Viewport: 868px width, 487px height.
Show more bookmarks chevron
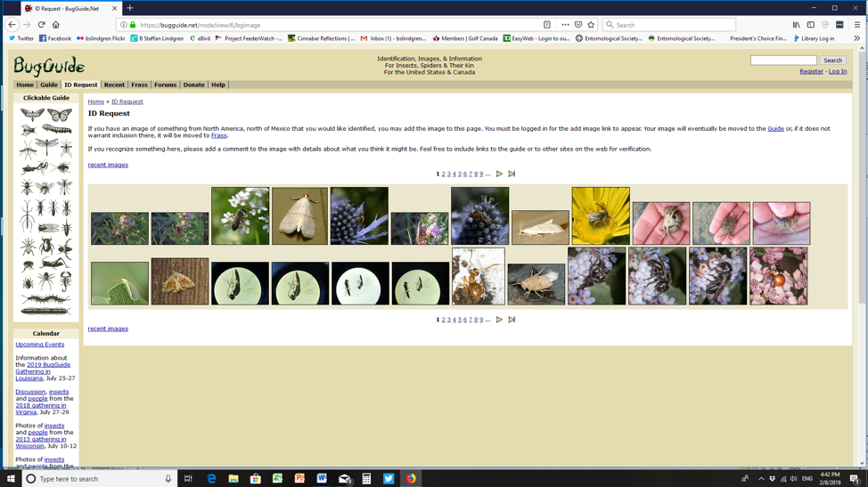point(857,38)
